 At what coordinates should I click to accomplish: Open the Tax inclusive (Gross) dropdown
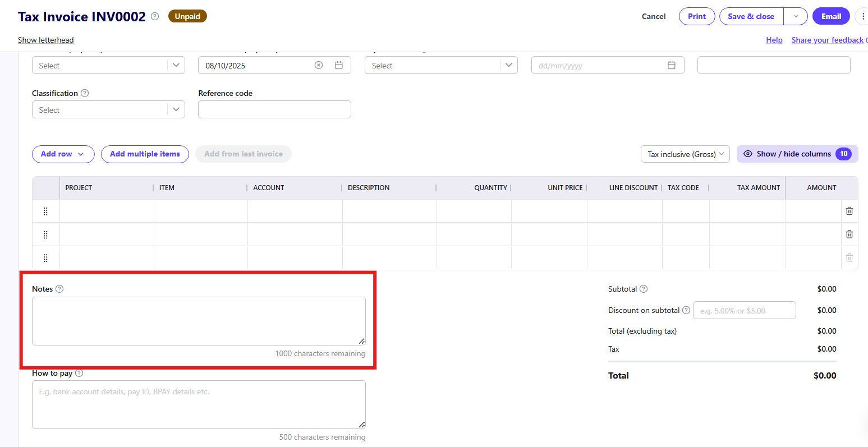click(x=685, y=154)
